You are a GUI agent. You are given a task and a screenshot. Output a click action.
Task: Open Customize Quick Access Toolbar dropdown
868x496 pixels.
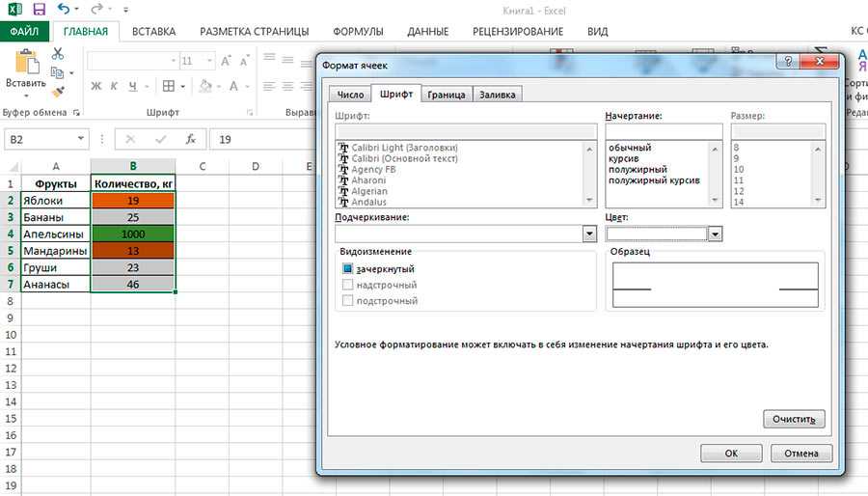[x=125, y=10]
